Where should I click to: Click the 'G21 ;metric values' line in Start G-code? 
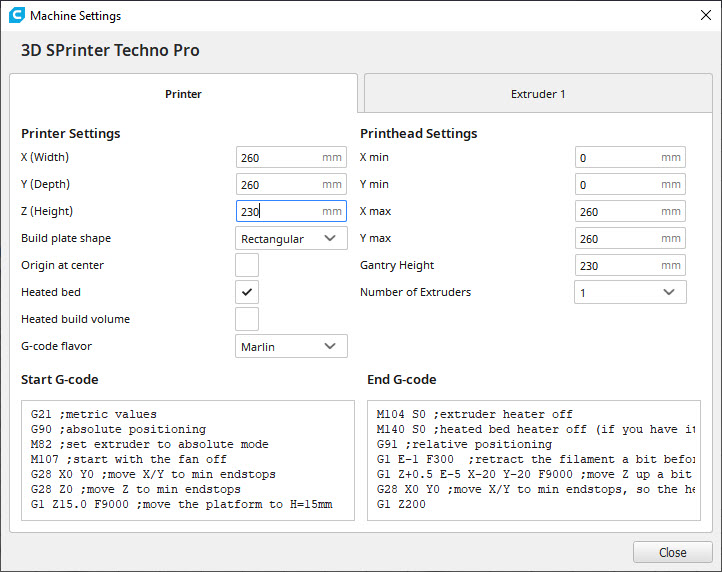[x=93, y=414]
